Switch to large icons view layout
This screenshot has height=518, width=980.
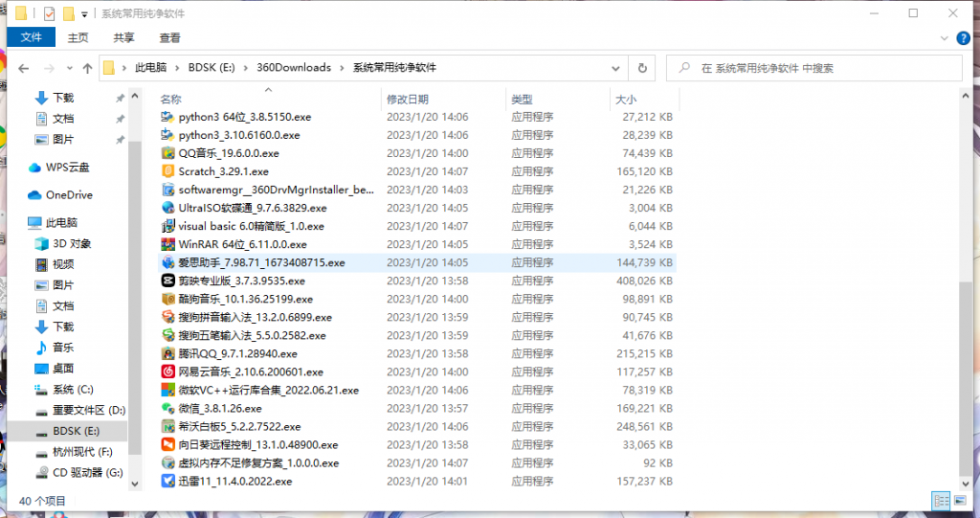[x=961, y=501]
